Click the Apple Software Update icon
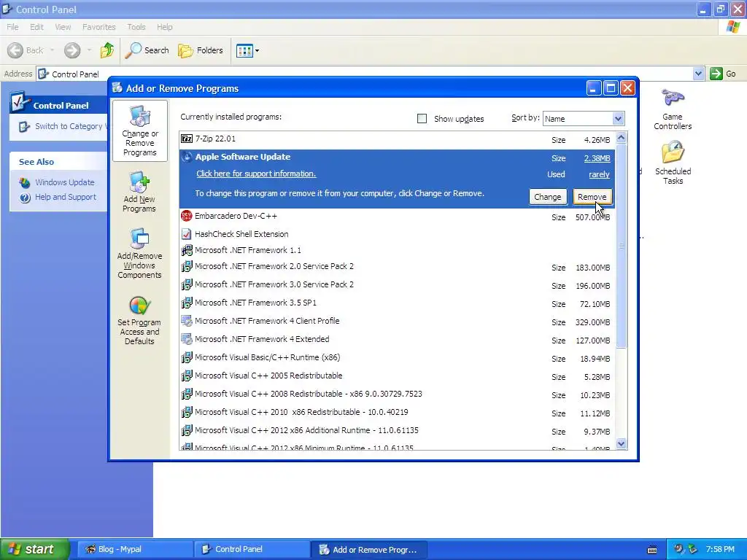 pos(187,157)
